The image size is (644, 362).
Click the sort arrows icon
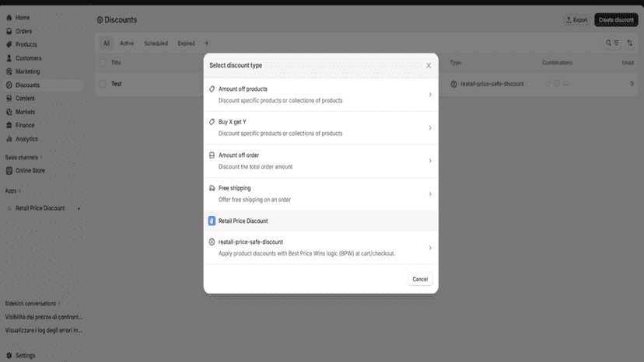[x=630, y=43]
